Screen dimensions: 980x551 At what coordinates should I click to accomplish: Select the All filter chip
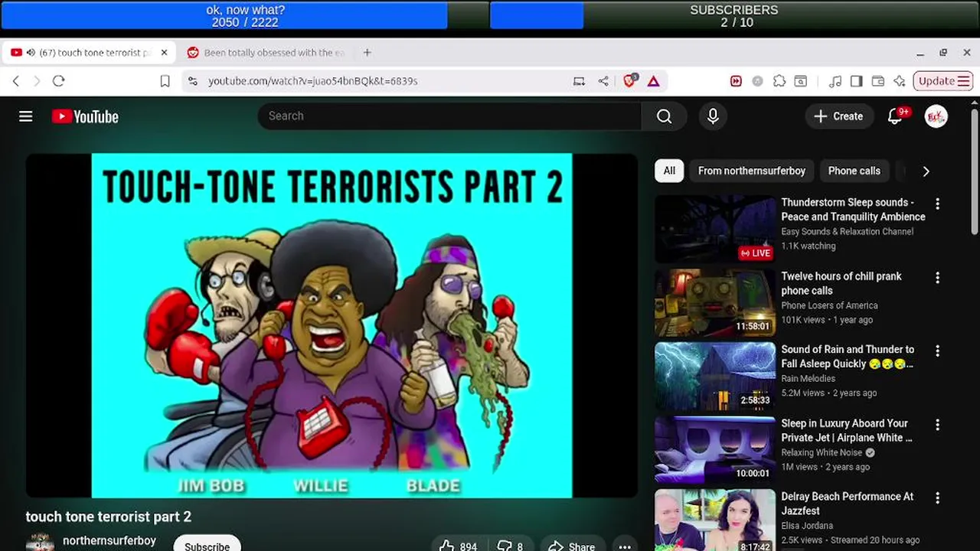(669, 171)
